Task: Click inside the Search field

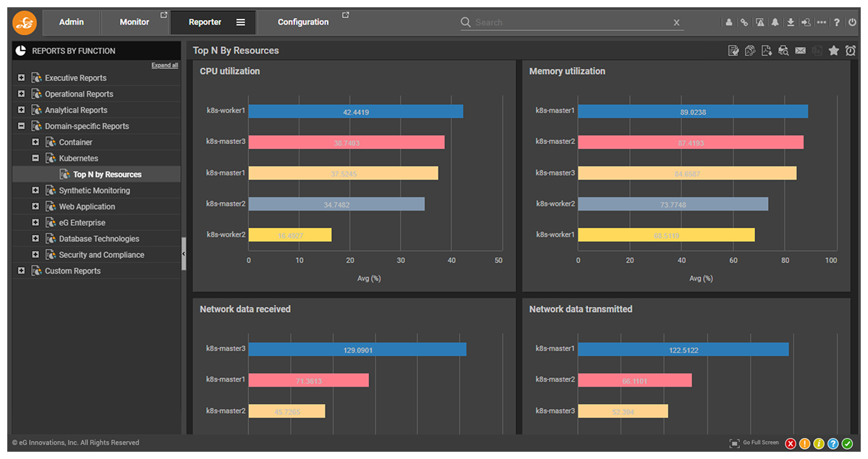Action: coord(571,22)
